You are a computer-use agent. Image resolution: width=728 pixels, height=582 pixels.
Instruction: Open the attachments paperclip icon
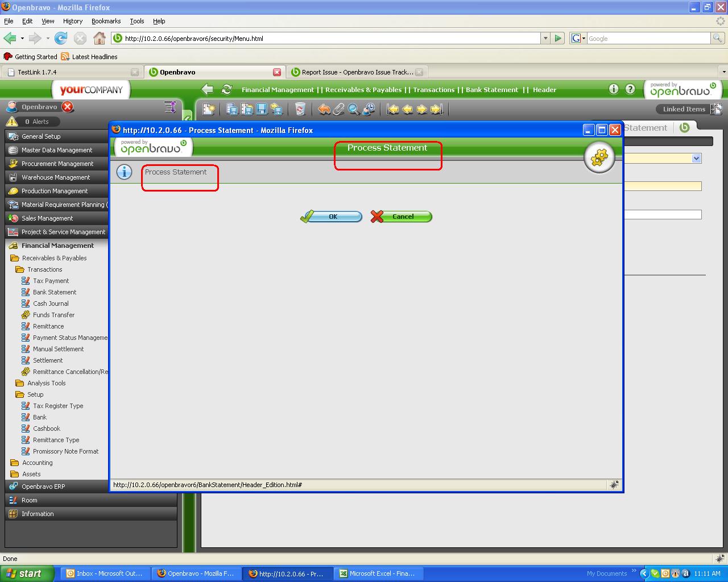[x=338, y=109]
